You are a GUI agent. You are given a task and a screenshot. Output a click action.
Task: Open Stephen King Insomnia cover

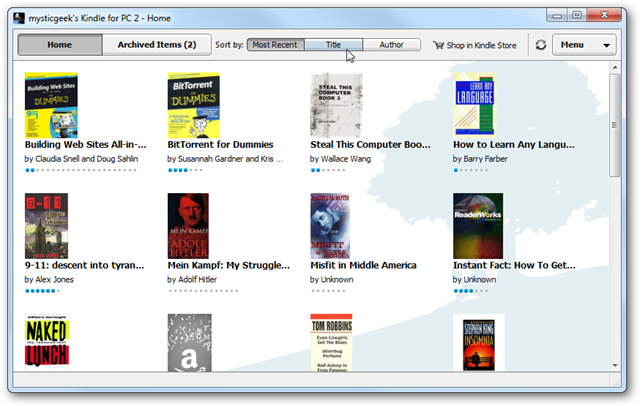(x=479, y=342)
